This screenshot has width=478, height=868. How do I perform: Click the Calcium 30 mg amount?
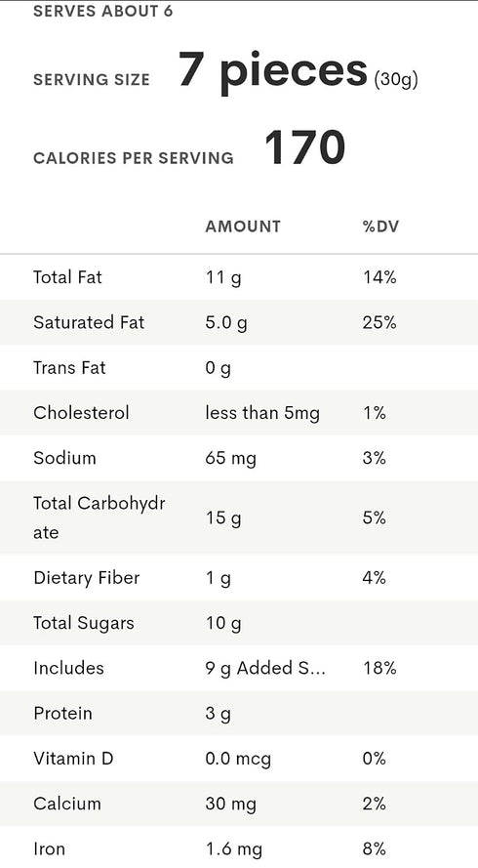tap(230, 804)
